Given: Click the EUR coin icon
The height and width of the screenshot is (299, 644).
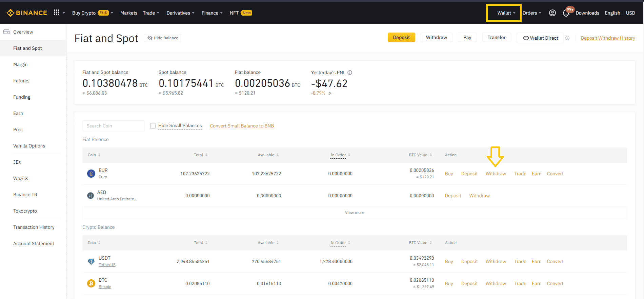Looking at the screenshot, I should [x=91, y=174].
